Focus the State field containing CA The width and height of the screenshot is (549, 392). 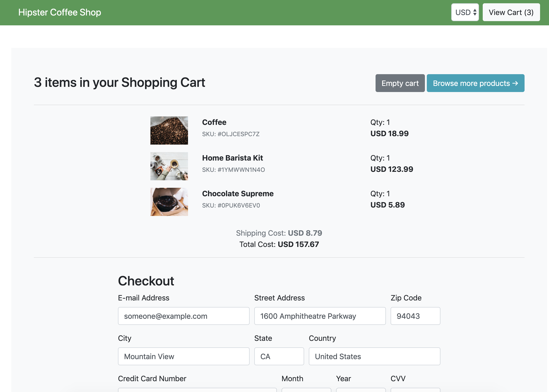pyautogui.click(x=279, y=356)
